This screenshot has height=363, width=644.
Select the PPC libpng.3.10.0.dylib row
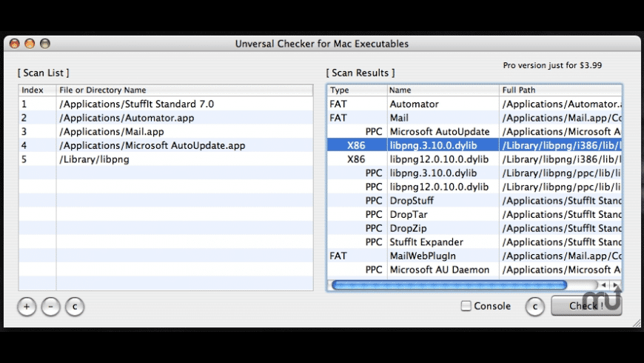click(474, 173)
